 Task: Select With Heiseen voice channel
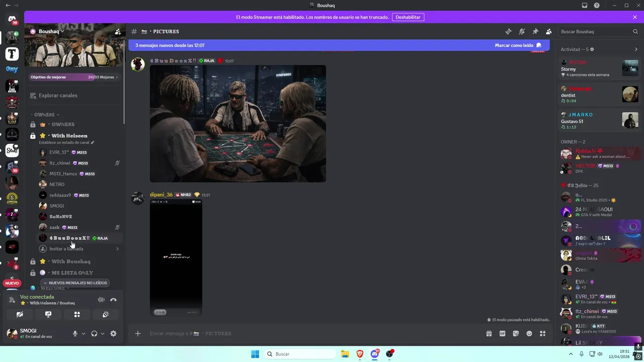74,136
